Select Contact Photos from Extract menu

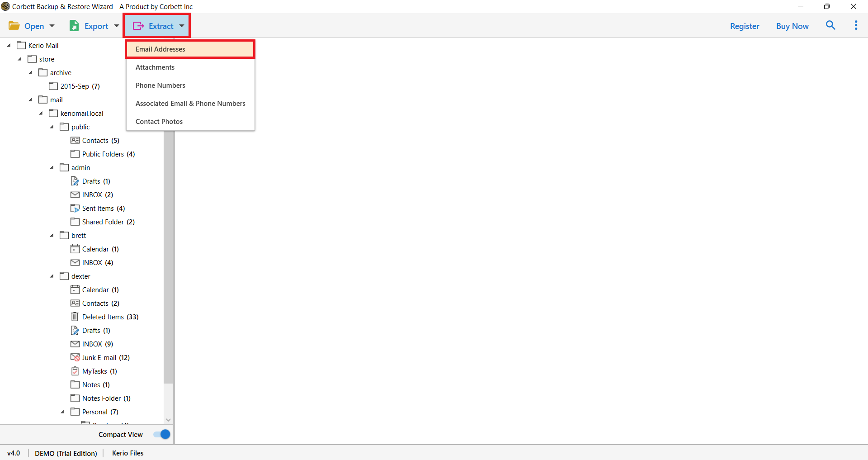[190, 121]
